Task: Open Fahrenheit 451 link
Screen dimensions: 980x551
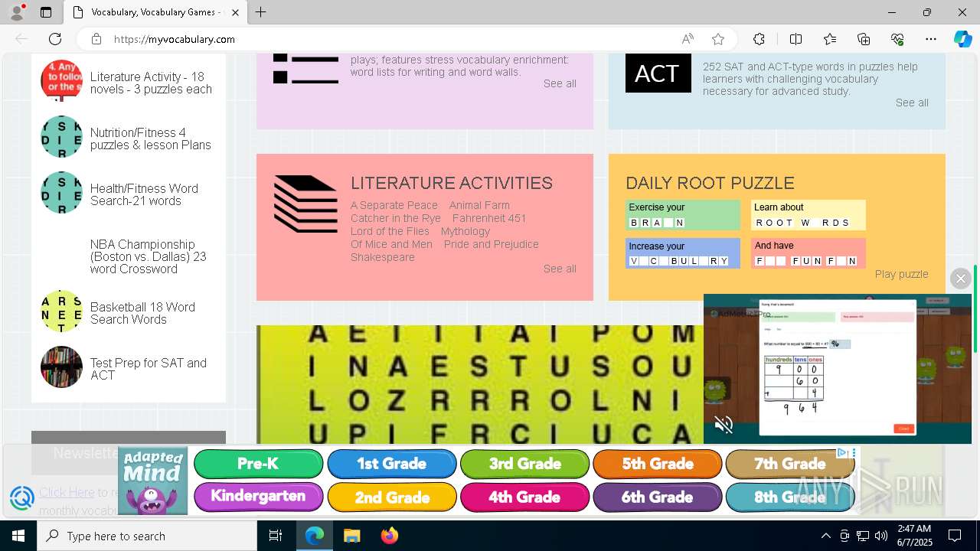Action: pyautogui.click(x=489, y=218)
